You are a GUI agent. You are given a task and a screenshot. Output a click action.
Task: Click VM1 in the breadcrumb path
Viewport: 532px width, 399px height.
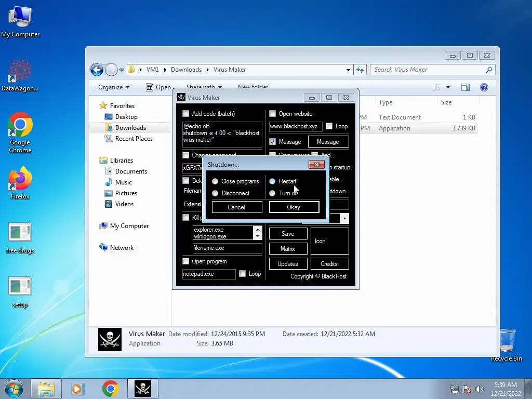tap(152, 70)
